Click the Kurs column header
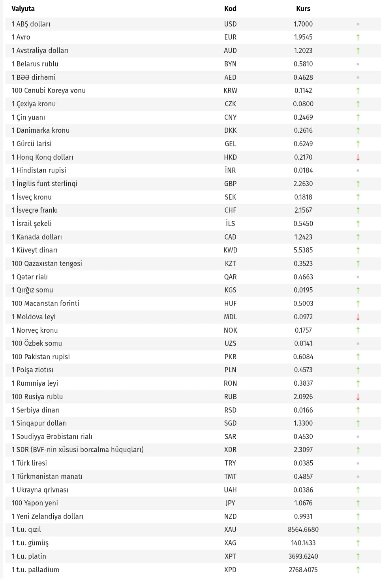The width and height of the screenshot is (381, 588). click(x=303, y=9)
